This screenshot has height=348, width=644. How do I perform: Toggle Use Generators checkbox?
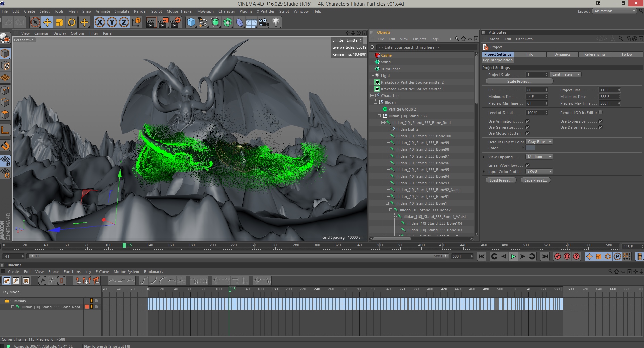click(x=527, y=127)
